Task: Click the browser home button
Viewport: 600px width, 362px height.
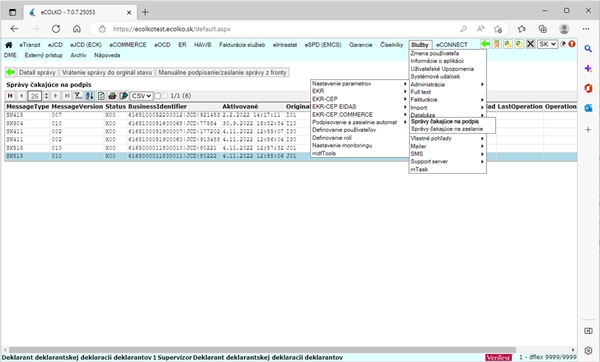Action: 77,29
